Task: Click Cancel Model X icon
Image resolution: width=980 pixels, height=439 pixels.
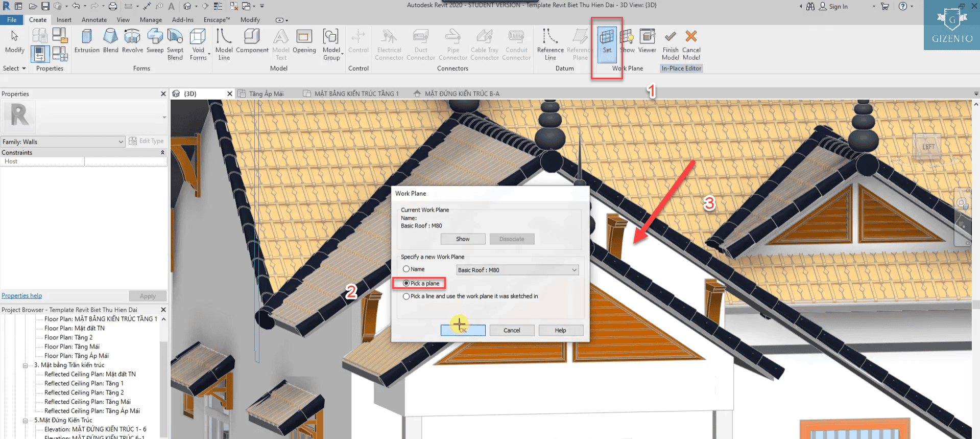Action: [x=691, y=44]
